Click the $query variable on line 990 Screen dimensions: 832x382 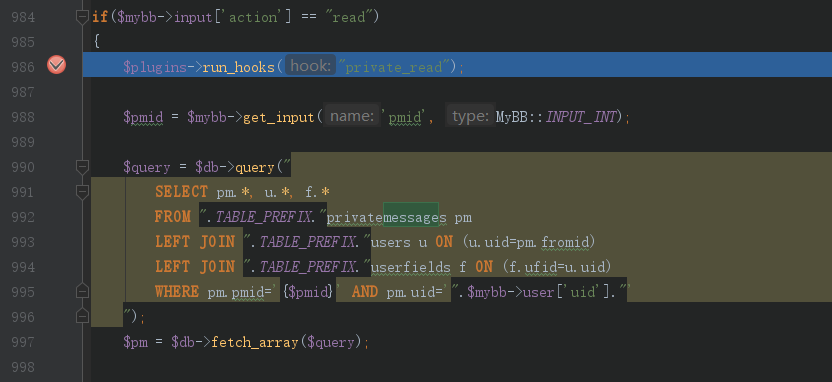point(146,168)
